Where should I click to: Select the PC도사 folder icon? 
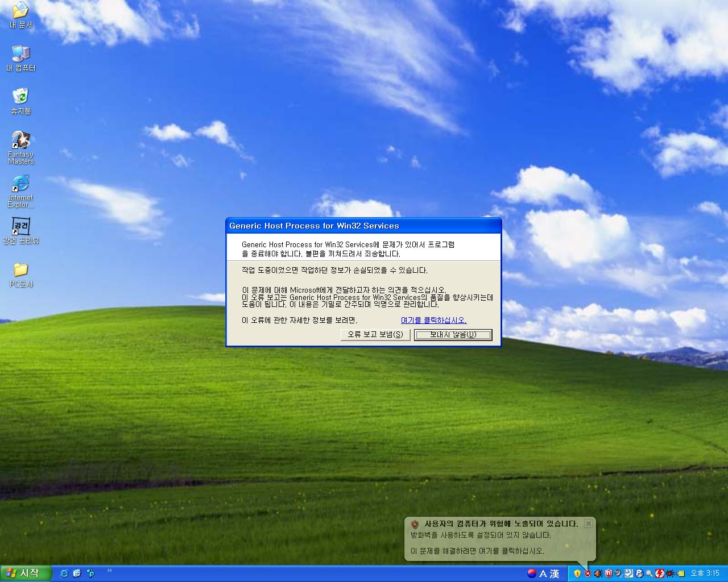[x=20, y=275]
